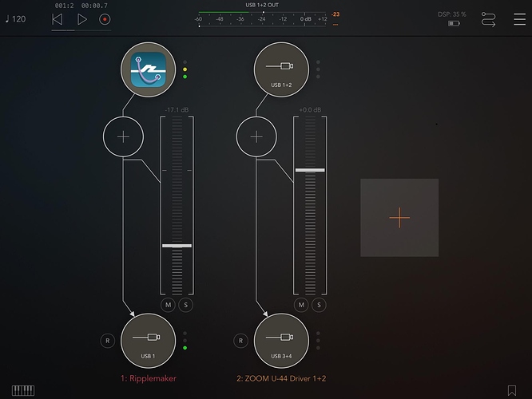532x399 pixels.
Task: Tap the tempo 120 indicator
Action: pos(16,19)
